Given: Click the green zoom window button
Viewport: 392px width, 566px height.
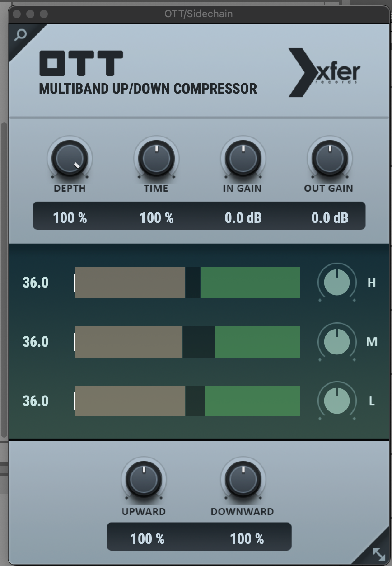Looking at the screenshot, I should tap(44, 14).
